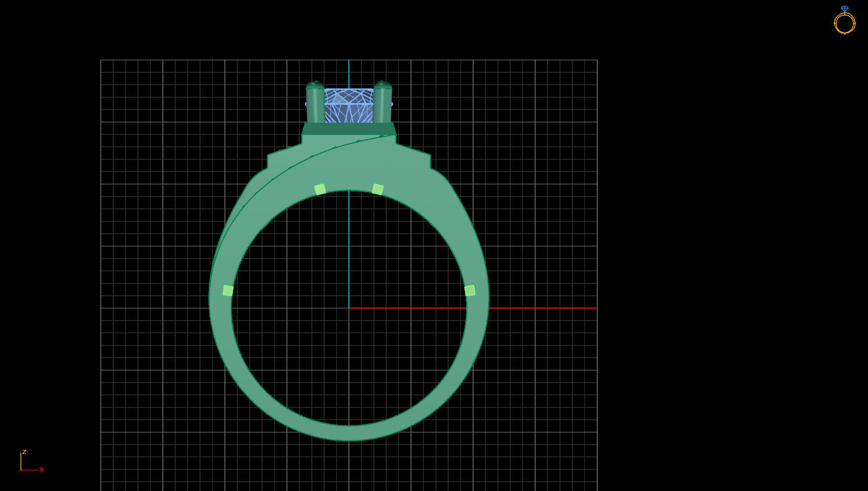Select the blue gemstone wireframe
Screen dimensions: 868x491
click(x=348, y=106)
